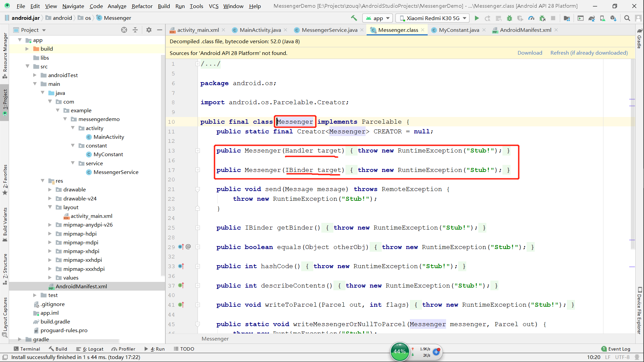Click the Search Everywhere magnifier icon
The image size is (644, 362).
[x=627, y=18]
